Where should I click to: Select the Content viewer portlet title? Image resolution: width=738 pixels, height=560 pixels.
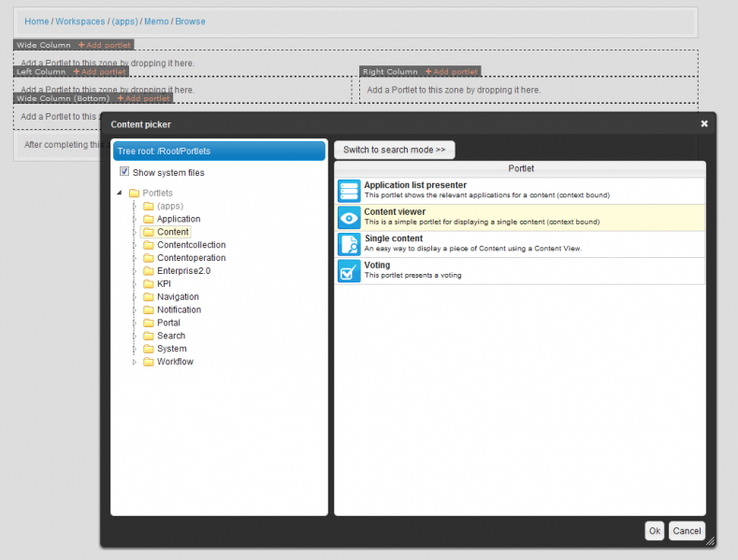tap(395, 212)
